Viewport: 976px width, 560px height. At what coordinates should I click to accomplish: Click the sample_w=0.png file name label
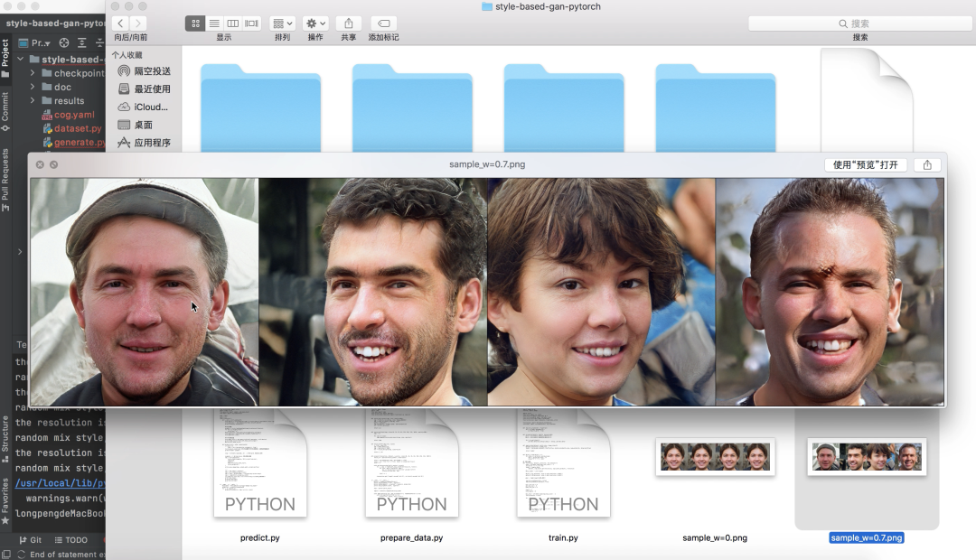715,537
